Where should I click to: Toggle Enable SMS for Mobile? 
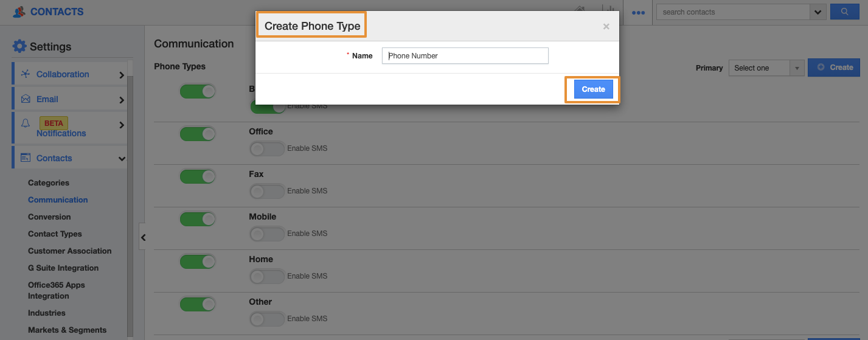tap(266, 234)
